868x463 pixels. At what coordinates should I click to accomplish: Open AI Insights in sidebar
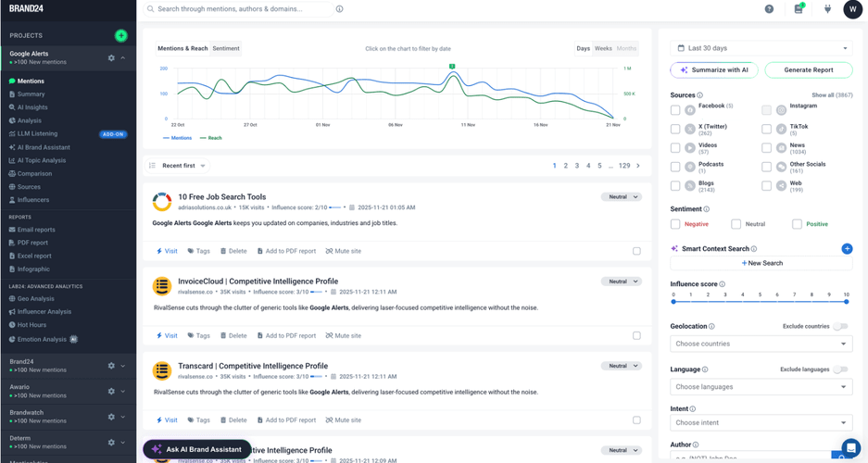(x=32, y=107)
